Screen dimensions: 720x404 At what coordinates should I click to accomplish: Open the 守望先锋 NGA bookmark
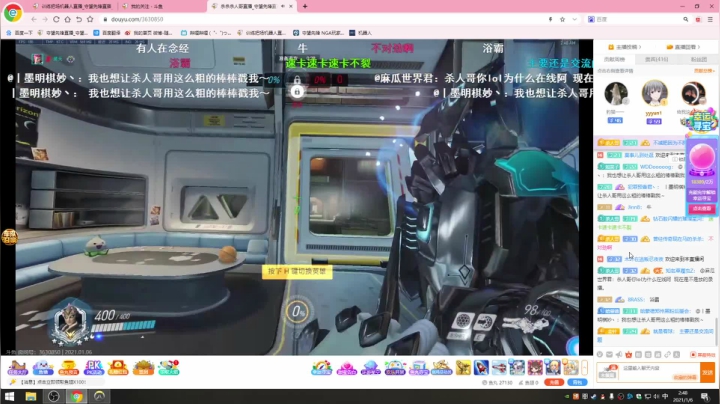point(318,33)
